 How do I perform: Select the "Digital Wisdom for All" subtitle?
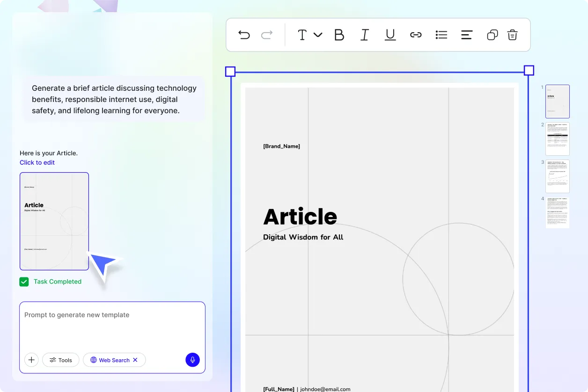click(x=303, y=237)
